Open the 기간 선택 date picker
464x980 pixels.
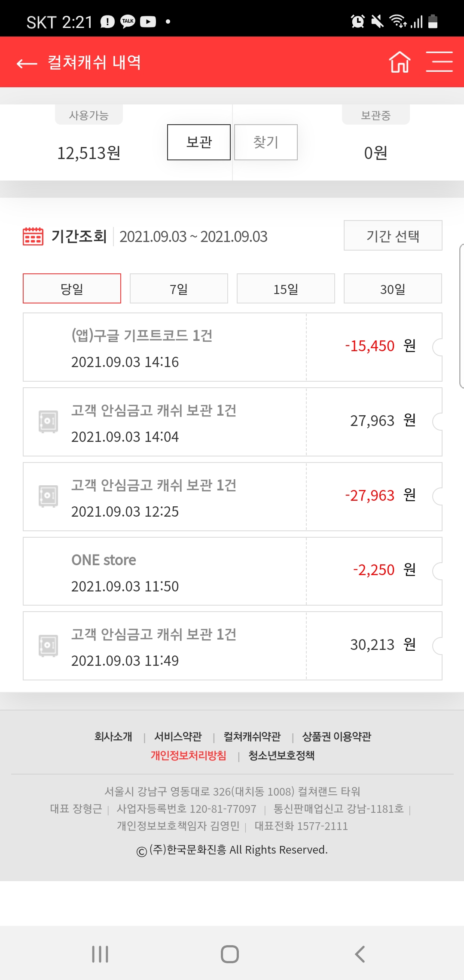coord(393,236)
